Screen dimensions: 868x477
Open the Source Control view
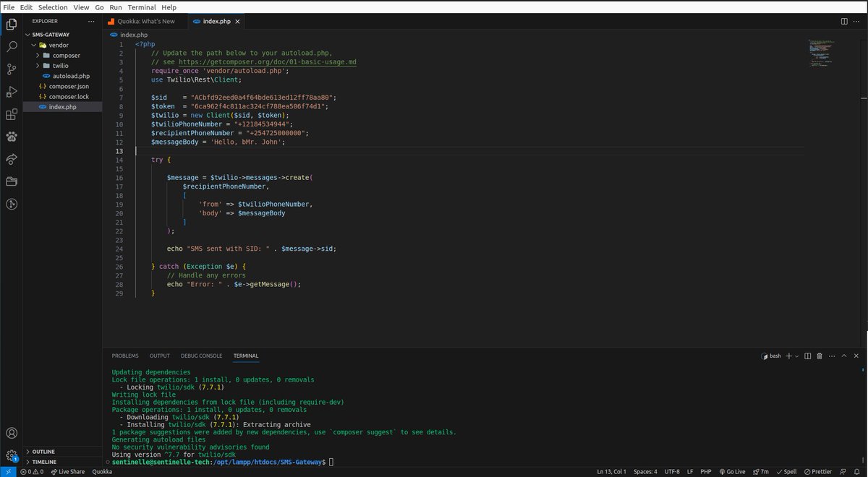click(12, 69)
